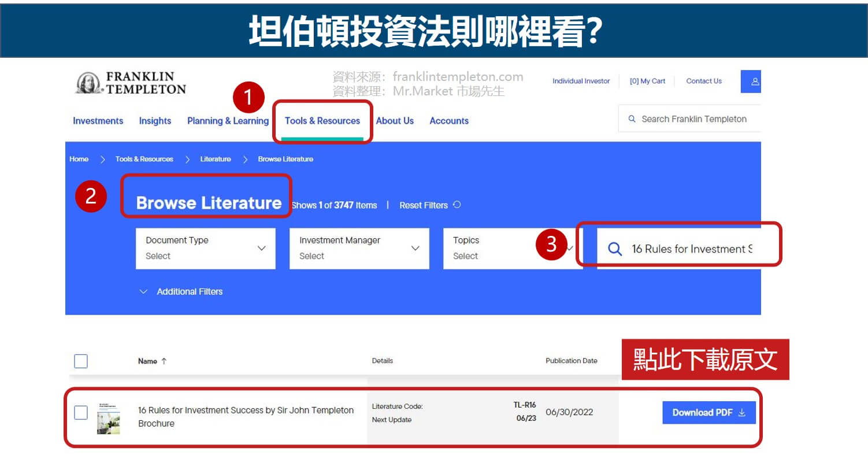Open the 16 Rules for Investment Success title
This screenshot has height=455, width=868.
246,417
